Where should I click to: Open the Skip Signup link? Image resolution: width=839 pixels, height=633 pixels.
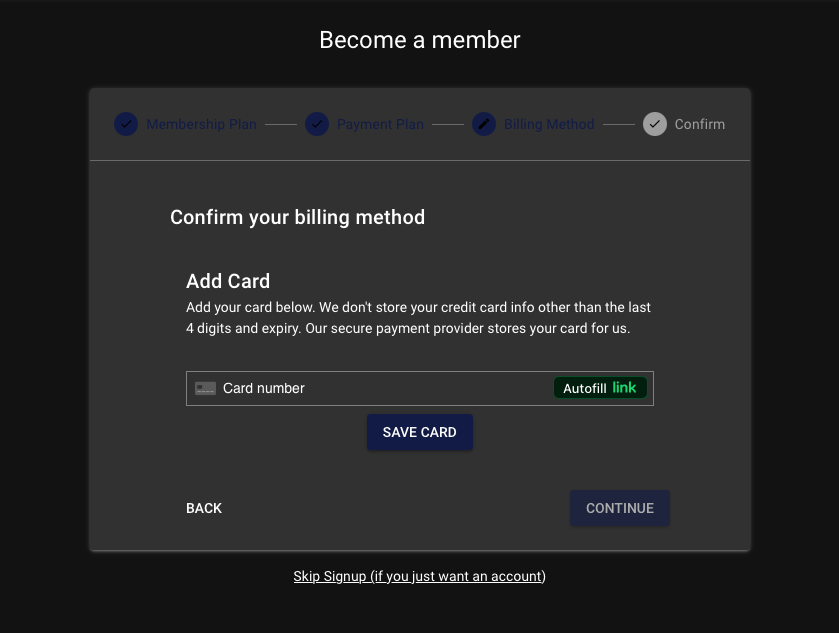(x=419, y=576)
